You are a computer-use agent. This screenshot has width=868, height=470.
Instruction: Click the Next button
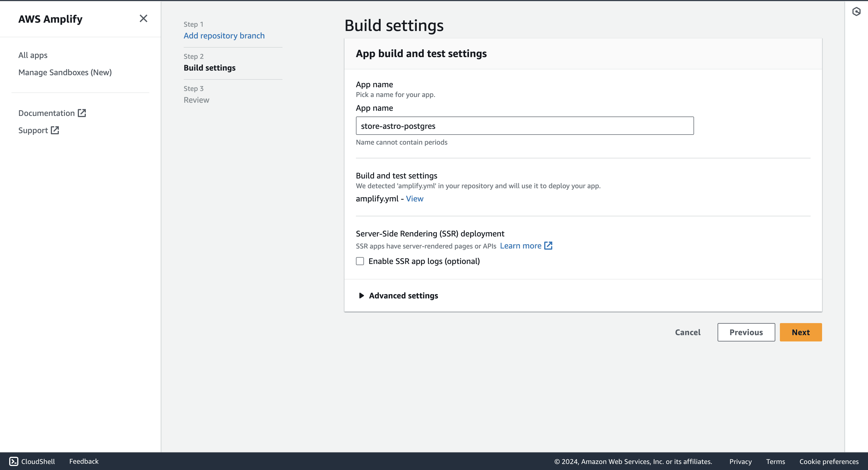point(800,332)
